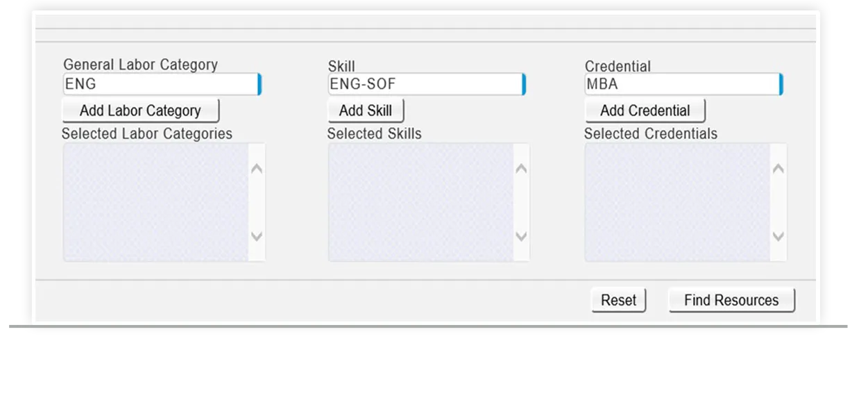
Task: Click the Find Resources button
Action: tap(731, 300)
